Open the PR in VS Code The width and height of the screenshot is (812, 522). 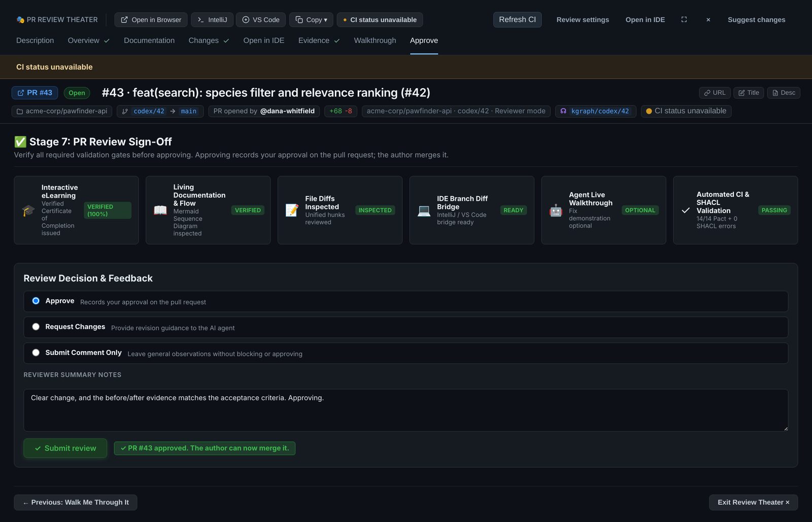(x=261, y=20)
